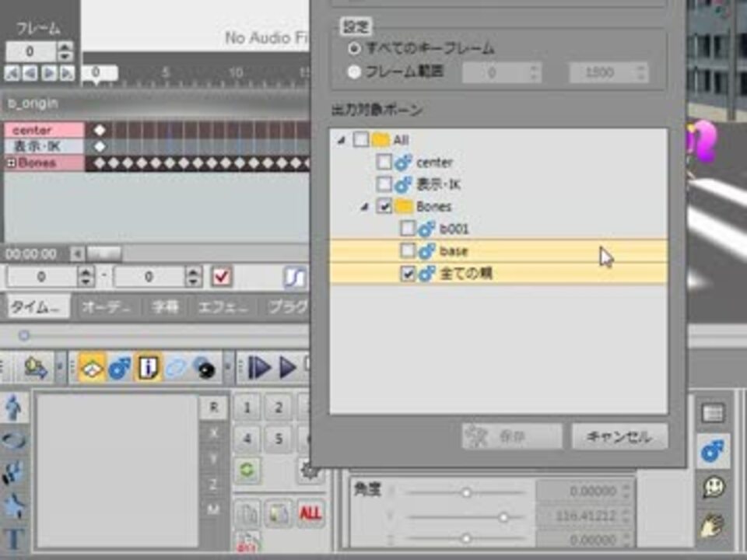The width and height of the screenshot is (747, 560).
Task: Click the range end value field
Action: click(149, 276)
